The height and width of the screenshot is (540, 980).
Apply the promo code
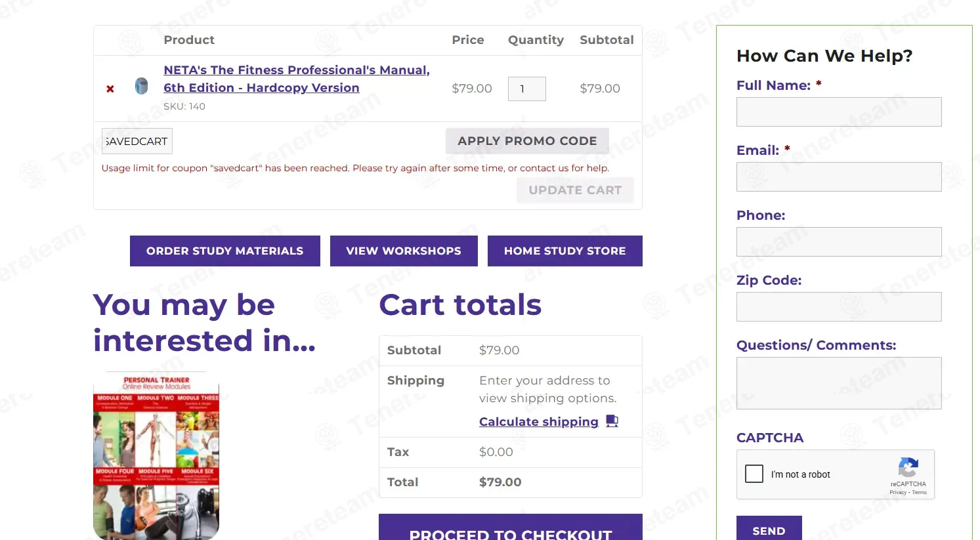[527, 141]
